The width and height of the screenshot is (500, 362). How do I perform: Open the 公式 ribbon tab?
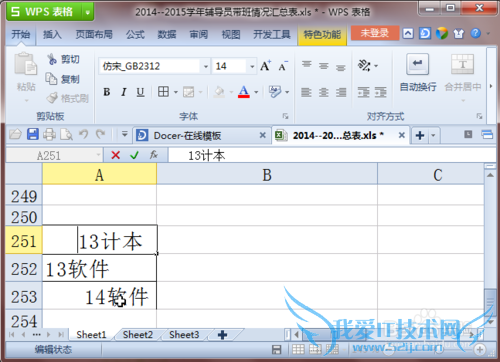point(135,34)
